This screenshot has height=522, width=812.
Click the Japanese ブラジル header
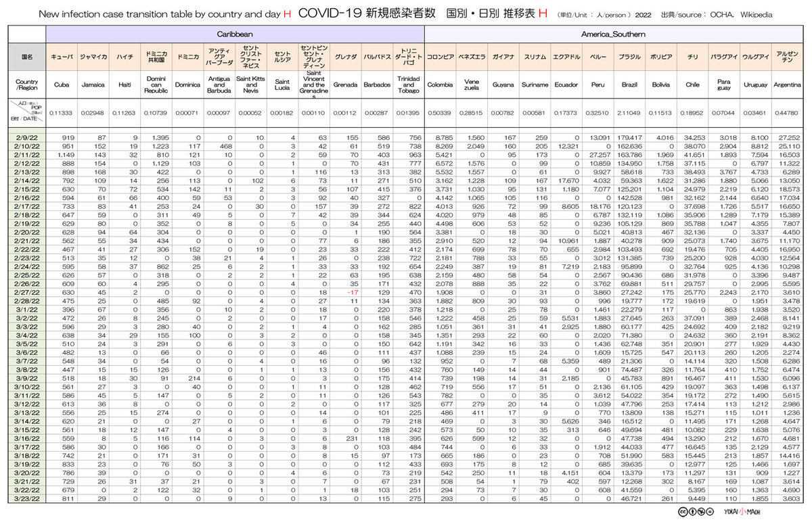coord(630,57)
